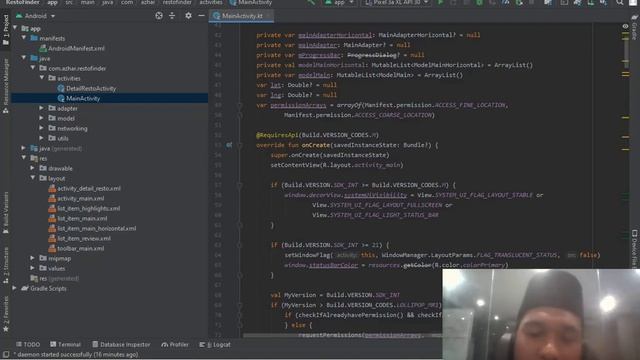Close the MainActivity.kt editor tab
The width and height of the screenshot is (640, 360).
click(269, 16)
